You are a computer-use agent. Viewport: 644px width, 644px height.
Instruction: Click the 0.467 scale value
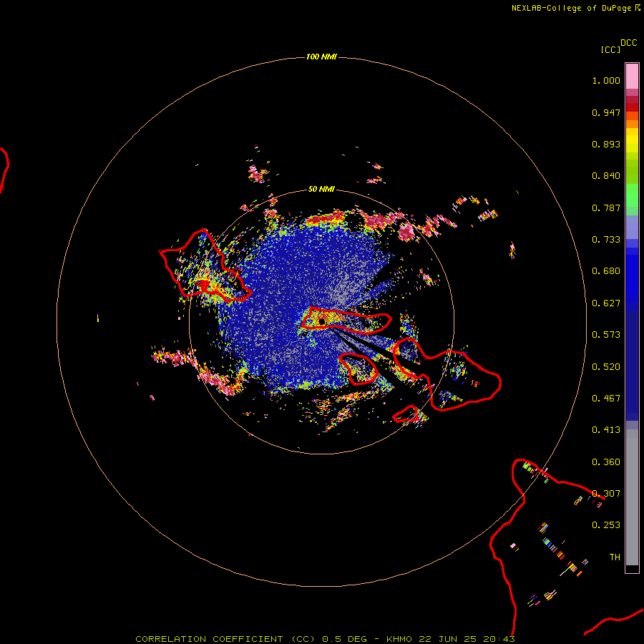pyautogui.click(x=606, y=399)
